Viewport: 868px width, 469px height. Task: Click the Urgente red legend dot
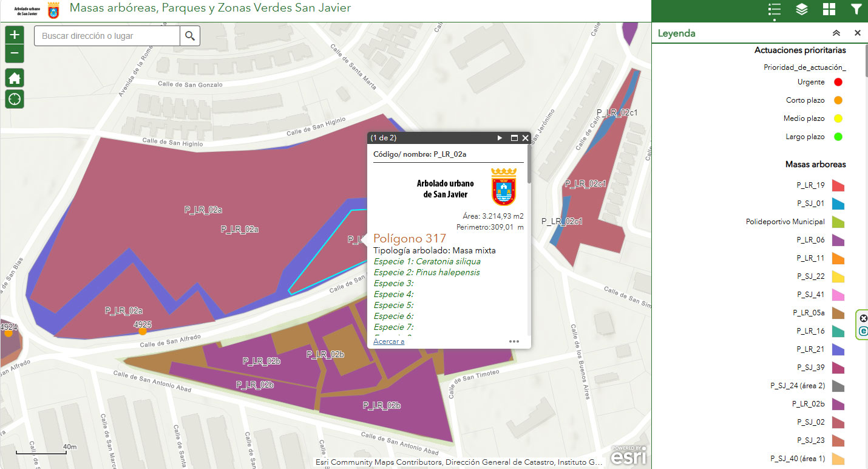coord(838,82)
